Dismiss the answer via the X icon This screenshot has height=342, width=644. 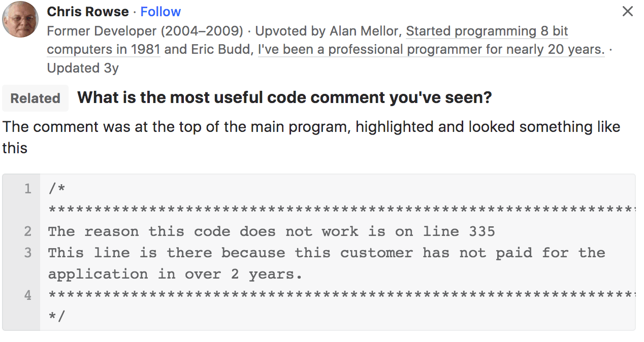tap(628, 11)
